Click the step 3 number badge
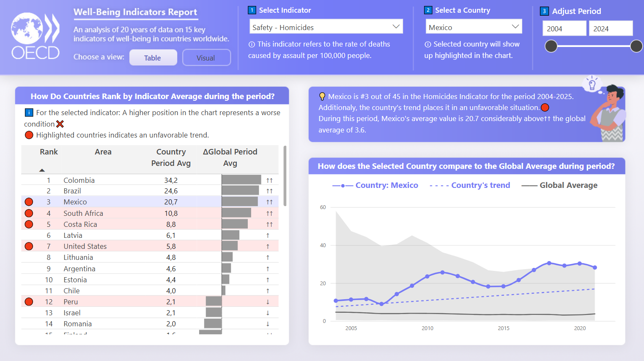 pos(545,11)
